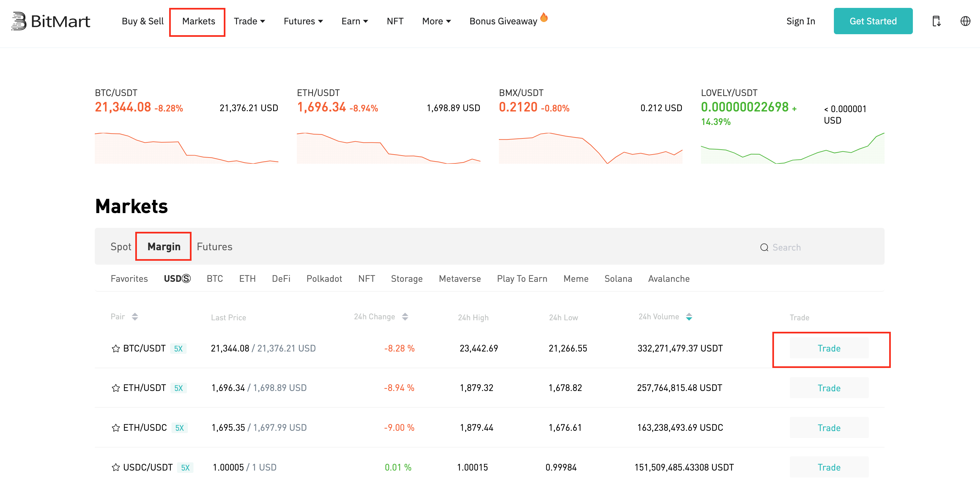Select the Play To Earn category
The height and width of the screenshot is (486, 980).
522,279
